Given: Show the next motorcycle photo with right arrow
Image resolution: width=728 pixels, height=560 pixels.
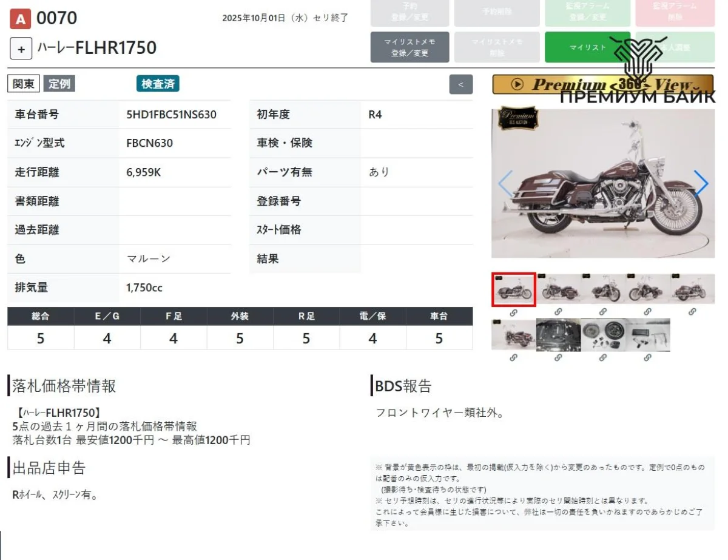Looking at the screenshot, I should coord(701,183).
